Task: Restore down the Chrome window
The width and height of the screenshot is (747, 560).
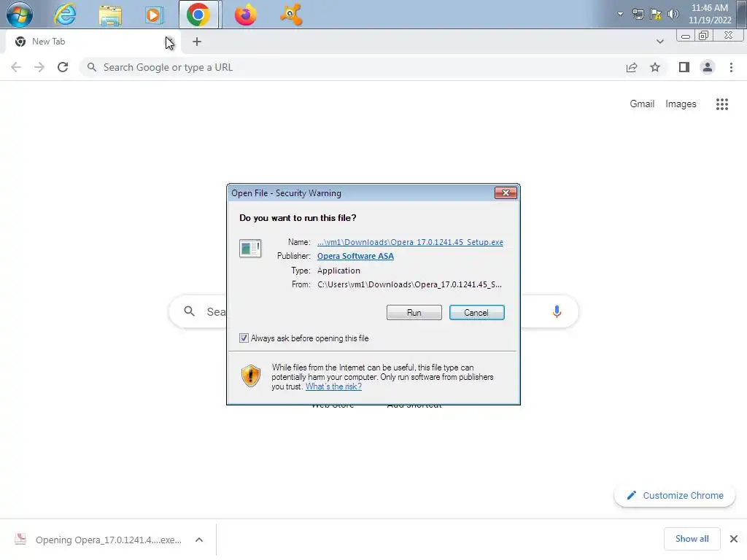Action: point(704,36)
